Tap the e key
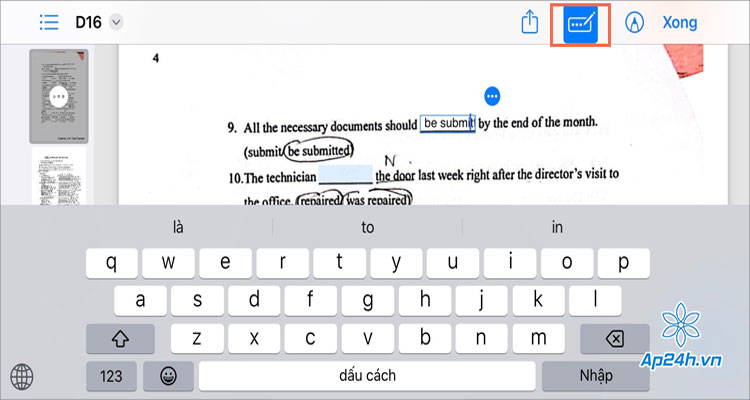The width and height of the screenshot is (750, 400). click(225, 263)
